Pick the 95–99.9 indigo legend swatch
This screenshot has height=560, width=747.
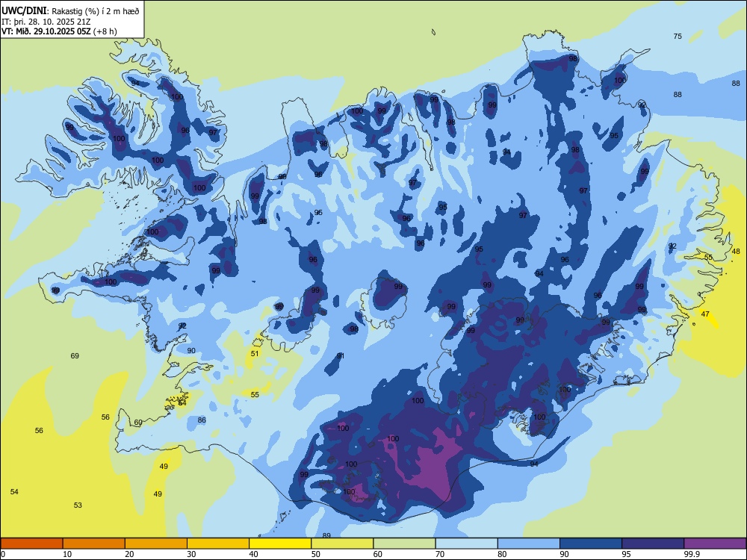coord(653,544)
